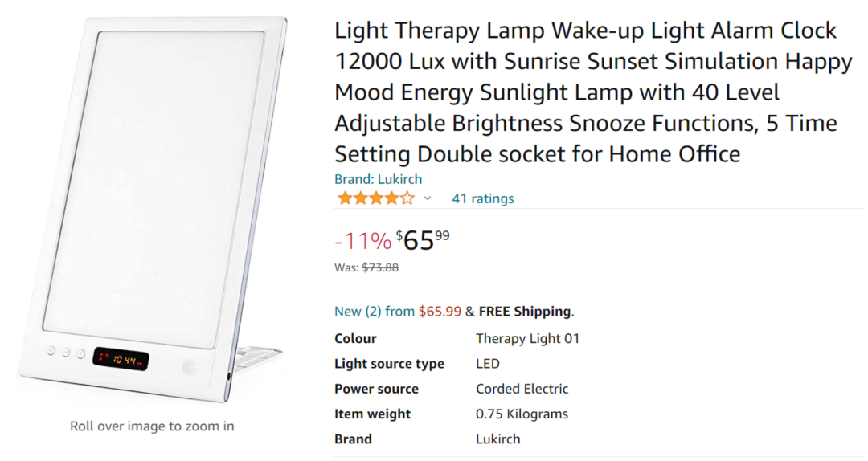This screenshot has height=461, width=868.
Task: Click the leftmost small round lamp button
Action: point(51,352)
